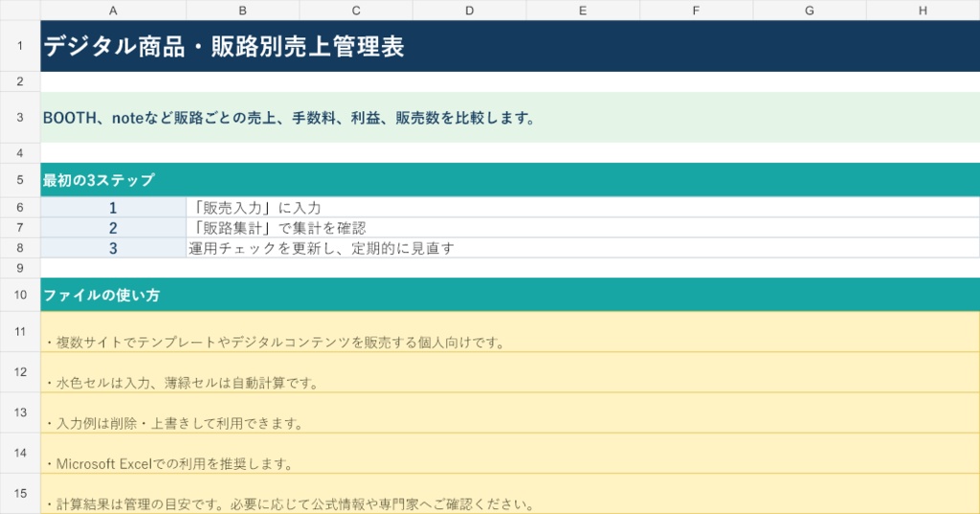
Task: Click the cell 「販売入力」に入力
Action: pyautogui.click(x=583, y=208)
